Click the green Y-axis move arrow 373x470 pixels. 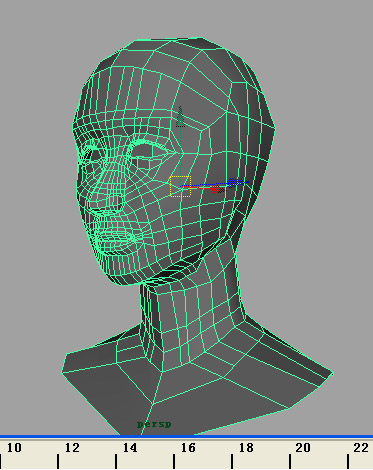click(x=180, y=117)
